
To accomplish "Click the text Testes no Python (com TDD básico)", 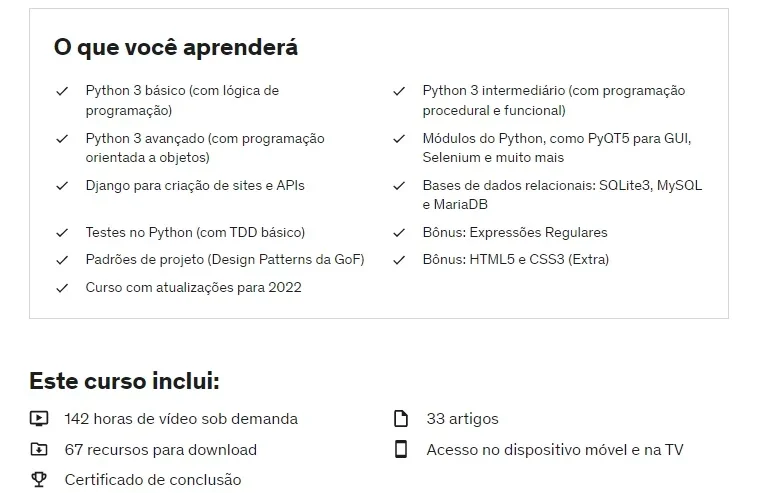I will tap(195, 232).
